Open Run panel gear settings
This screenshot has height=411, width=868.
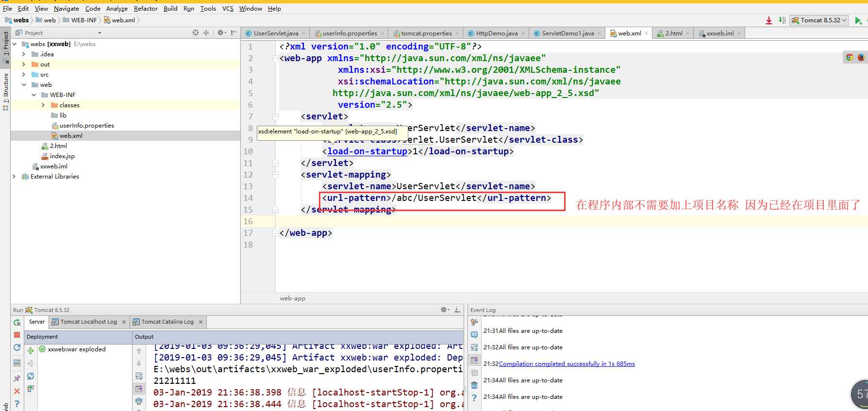445,310
